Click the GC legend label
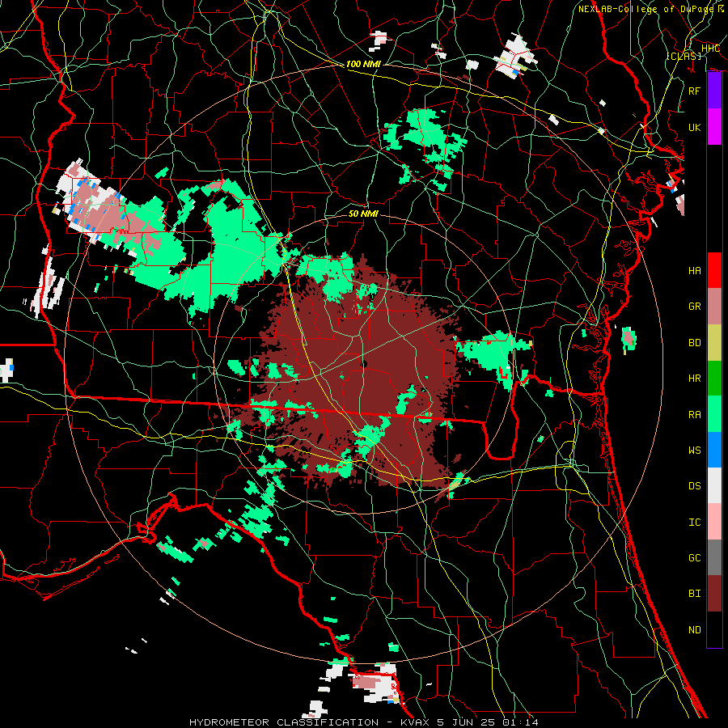This screenshot has width=728, height=728. 695,557
